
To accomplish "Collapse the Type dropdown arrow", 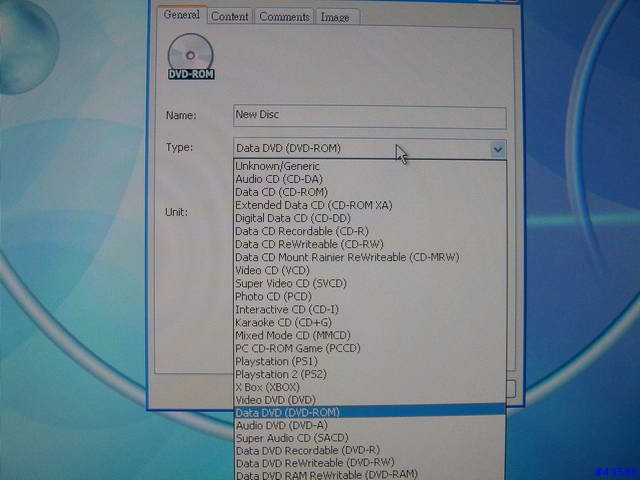I will [x=498, y=149].
